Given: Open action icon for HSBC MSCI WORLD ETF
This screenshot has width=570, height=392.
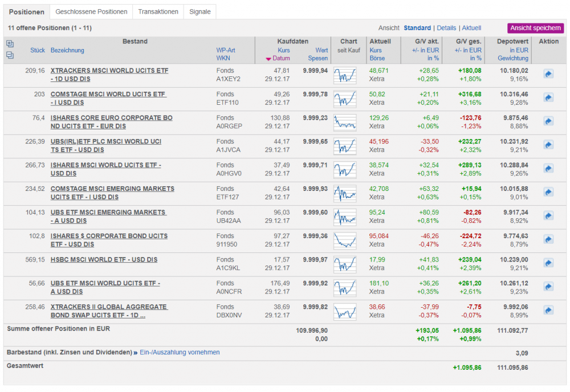Looking at the screenshot, I should pyautogui.click(x=548, y=263).
